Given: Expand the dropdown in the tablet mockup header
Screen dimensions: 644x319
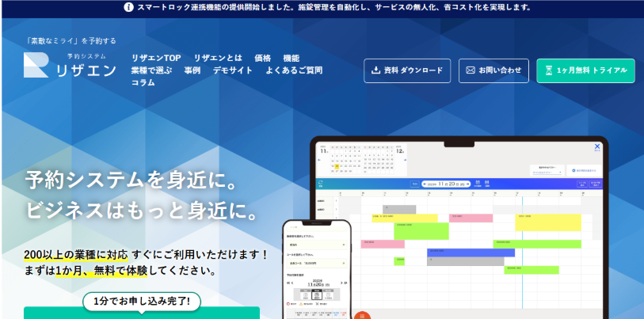Looking at the screenshot, I should pos(547,171).
